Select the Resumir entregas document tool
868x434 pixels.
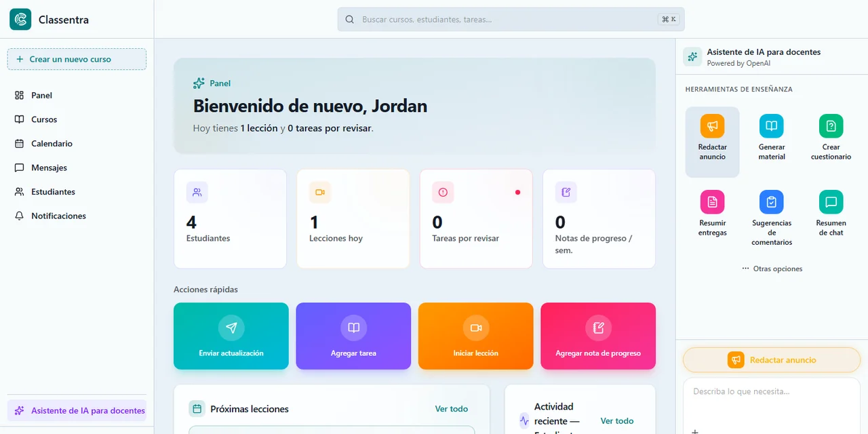(x=712, y=217)
